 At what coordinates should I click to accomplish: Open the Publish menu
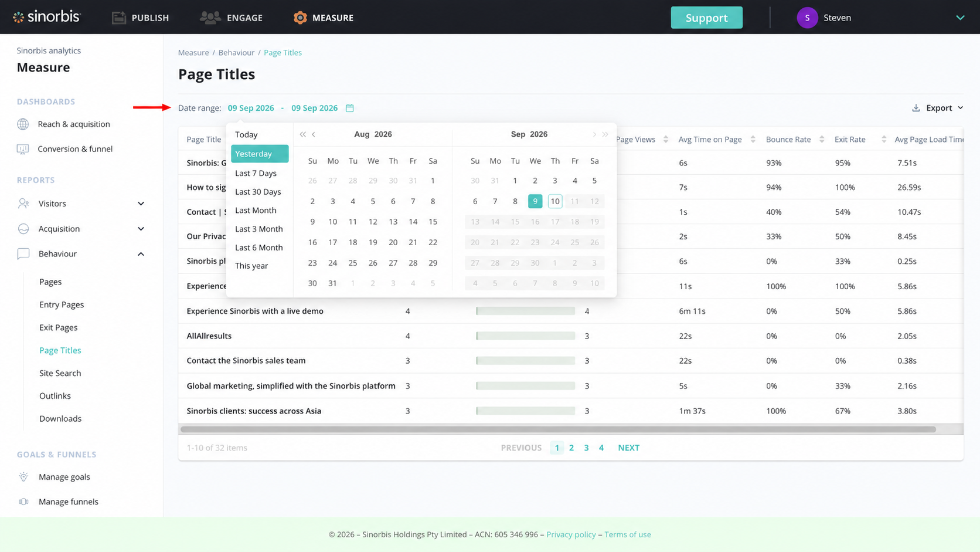[x=141, y=18]
